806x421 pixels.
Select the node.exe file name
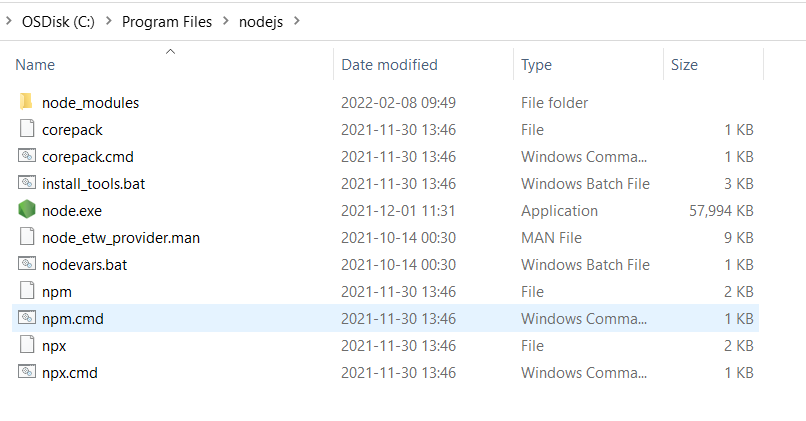pos(72,211)
